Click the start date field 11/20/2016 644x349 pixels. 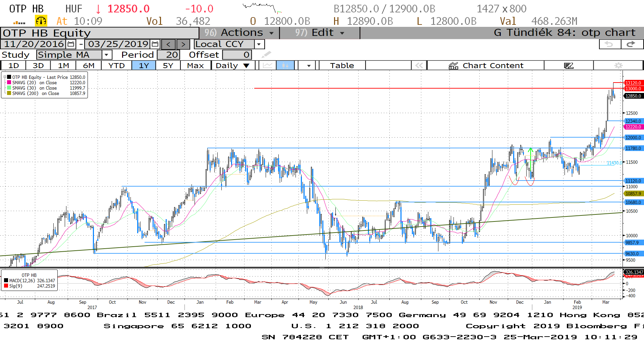tap(34, 44)
